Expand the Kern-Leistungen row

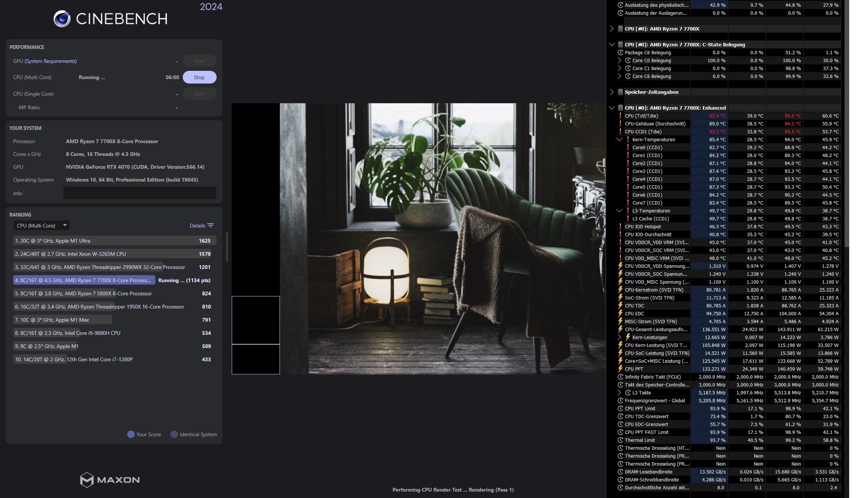point(619,338)
